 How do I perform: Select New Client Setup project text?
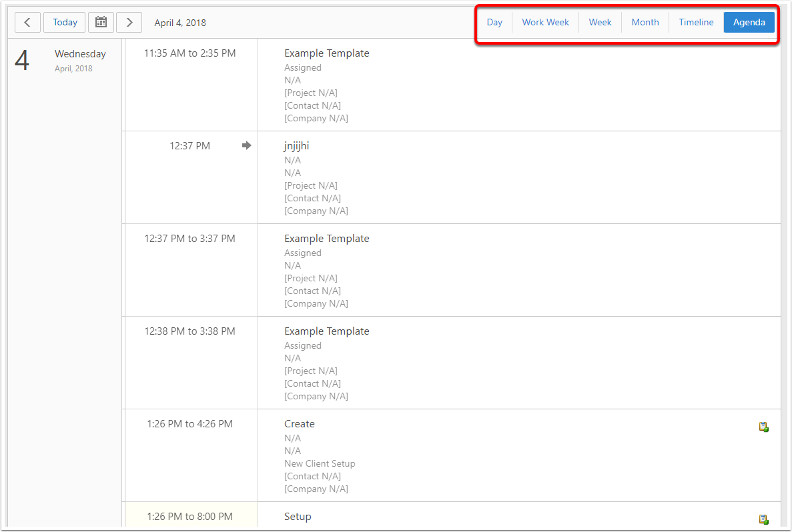[x=320, y=463]
